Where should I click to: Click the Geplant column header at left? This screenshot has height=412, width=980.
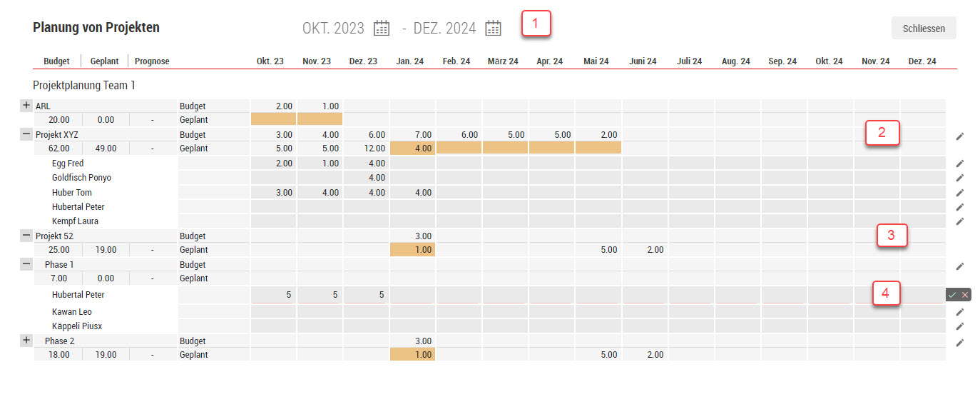[104, 61]
